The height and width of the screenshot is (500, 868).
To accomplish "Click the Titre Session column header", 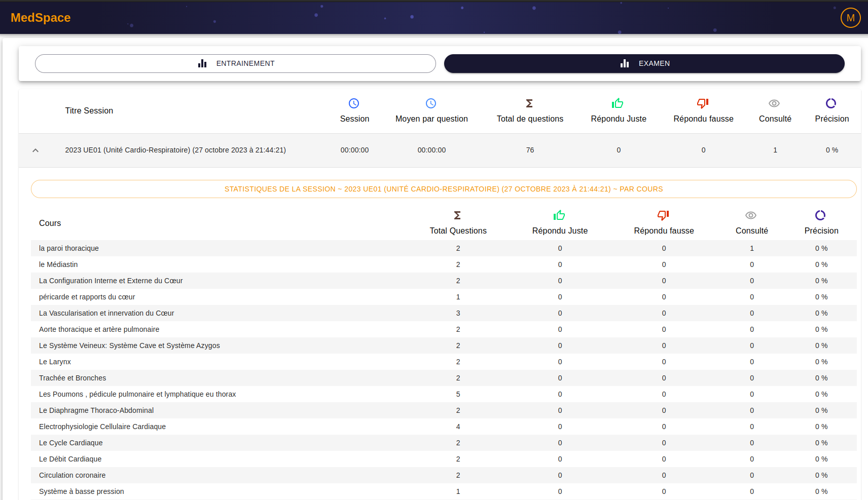I will click(89, 110).
